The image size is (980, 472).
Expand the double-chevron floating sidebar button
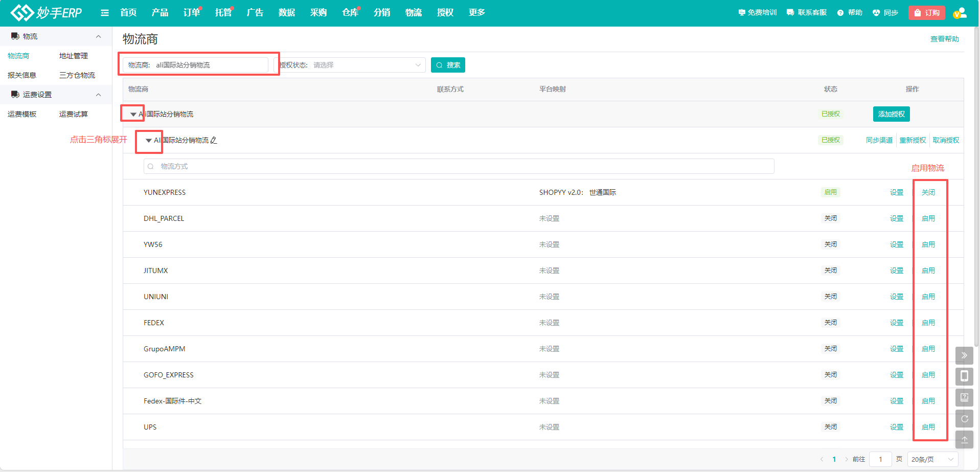(x=964, y=355)
